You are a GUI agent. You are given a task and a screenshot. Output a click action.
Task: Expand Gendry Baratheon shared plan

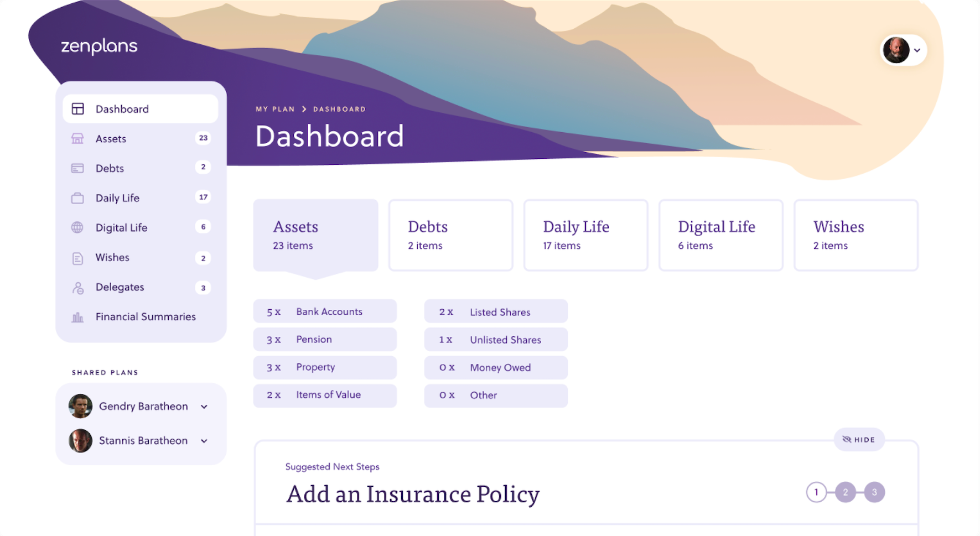pos(204,407)
